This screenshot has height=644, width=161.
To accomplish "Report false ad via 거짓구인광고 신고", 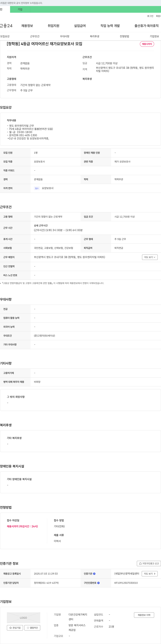I will (149, 563).
